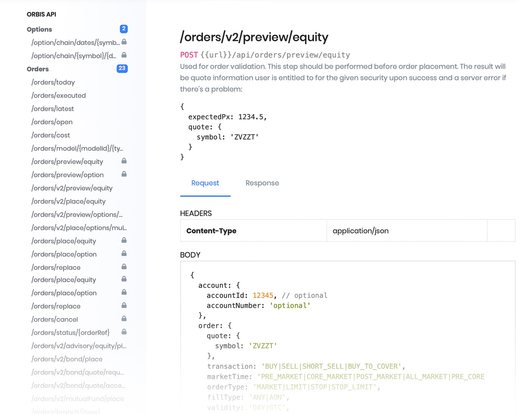This screenshot has width=532, height=414.
Task: Select the Request tab
Action: click(205, 183)
